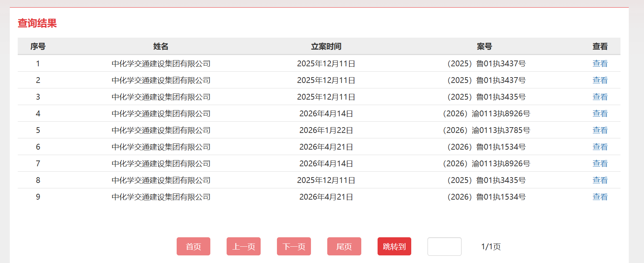Click the 上一页 previous page button
This screenshot has height=263, width=644.
pos(243,246)
